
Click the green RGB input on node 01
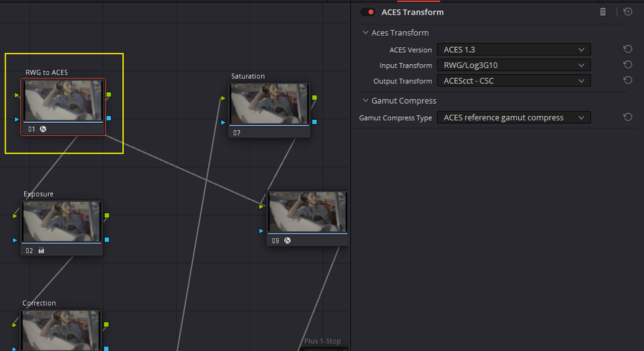[x=17, y=95]
